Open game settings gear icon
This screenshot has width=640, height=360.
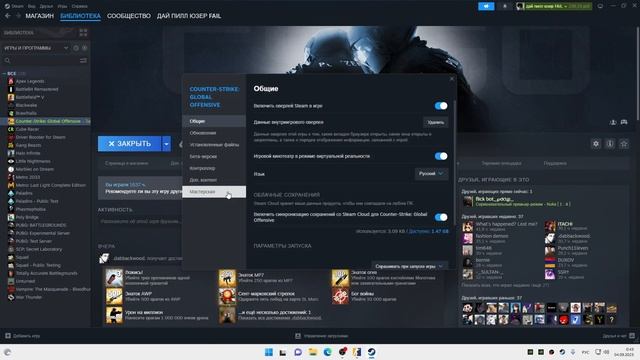point(596,144)
